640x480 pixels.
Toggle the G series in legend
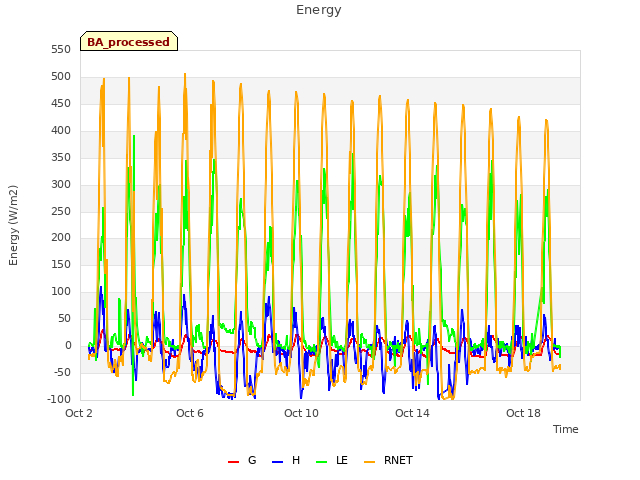tap(242, 460)
